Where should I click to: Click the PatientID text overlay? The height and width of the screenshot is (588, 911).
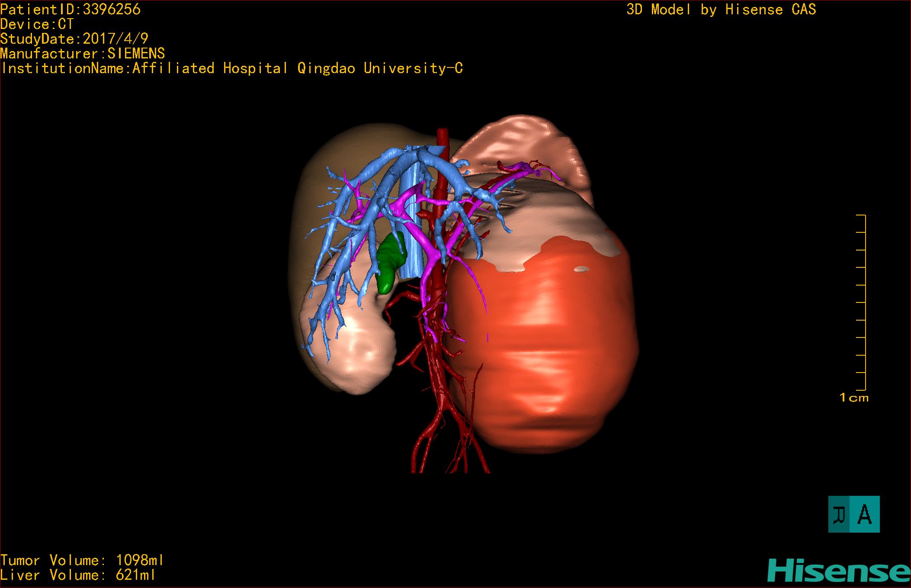(x=71, y=10)
